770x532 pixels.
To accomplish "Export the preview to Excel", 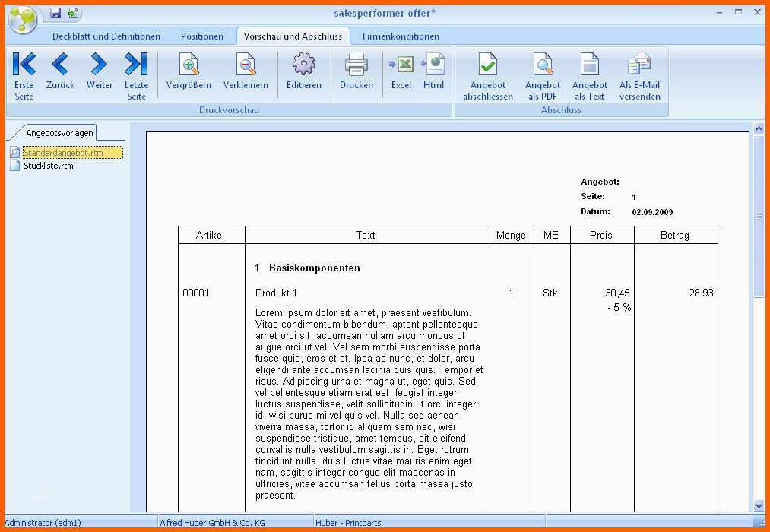I will point(401,71).
